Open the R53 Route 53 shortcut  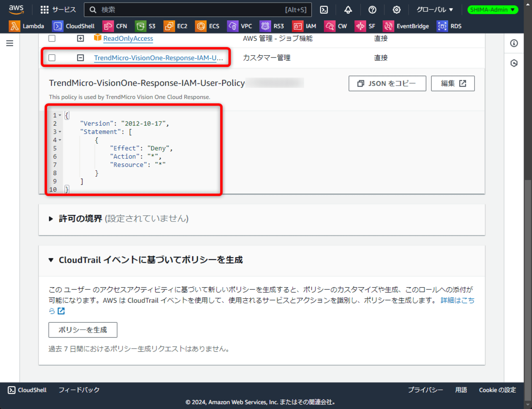(x=272, y=26)
